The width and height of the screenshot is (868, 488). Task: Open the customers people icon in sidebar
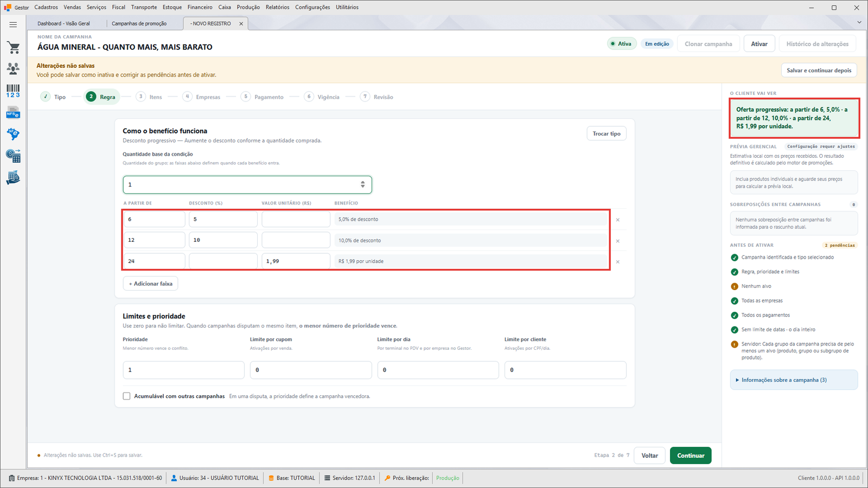click(13, 69)
